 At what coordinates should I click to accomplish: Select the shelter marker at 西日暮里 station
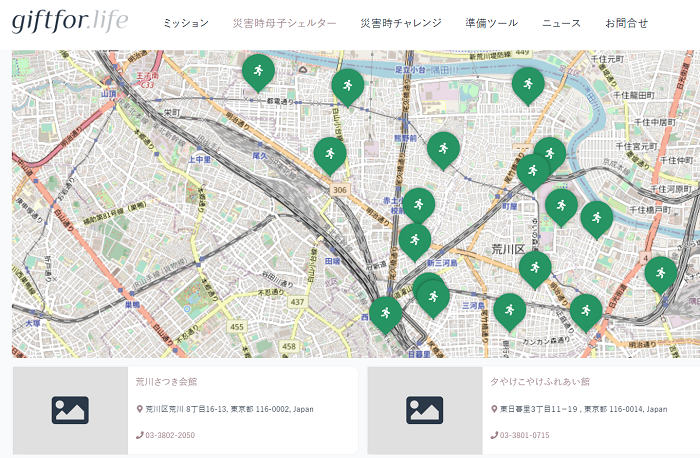(385, 313)
